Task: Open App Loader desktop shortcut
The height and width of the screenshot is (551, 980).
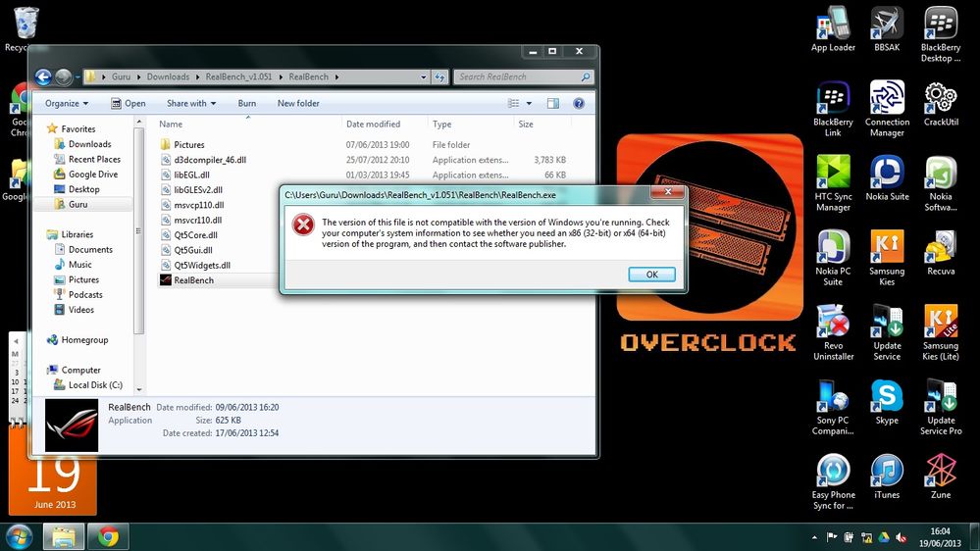Action: (x=833, y=29)
